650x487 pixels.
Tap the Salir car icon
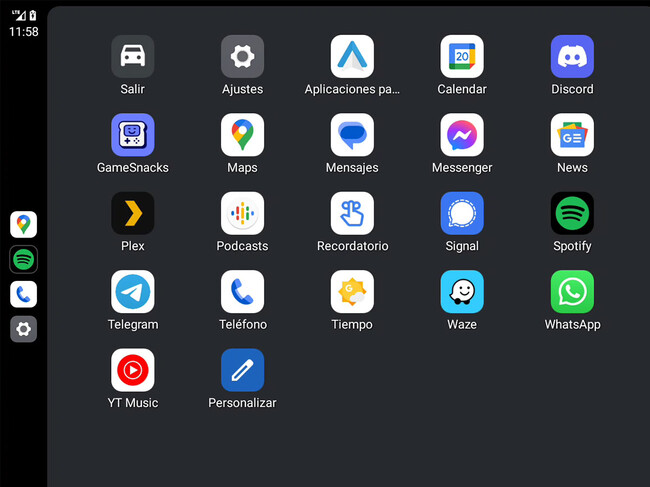[133, 56]
